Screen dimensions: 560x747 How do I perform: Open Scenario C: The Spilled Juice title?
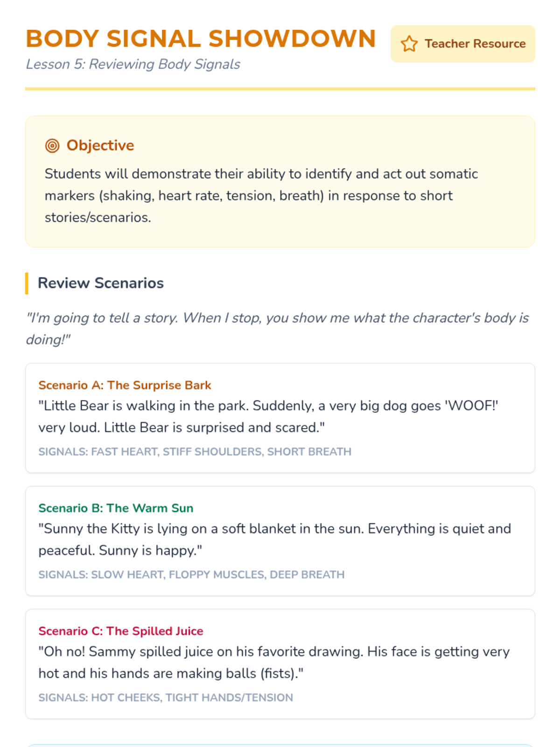click(x=121, y=631)
